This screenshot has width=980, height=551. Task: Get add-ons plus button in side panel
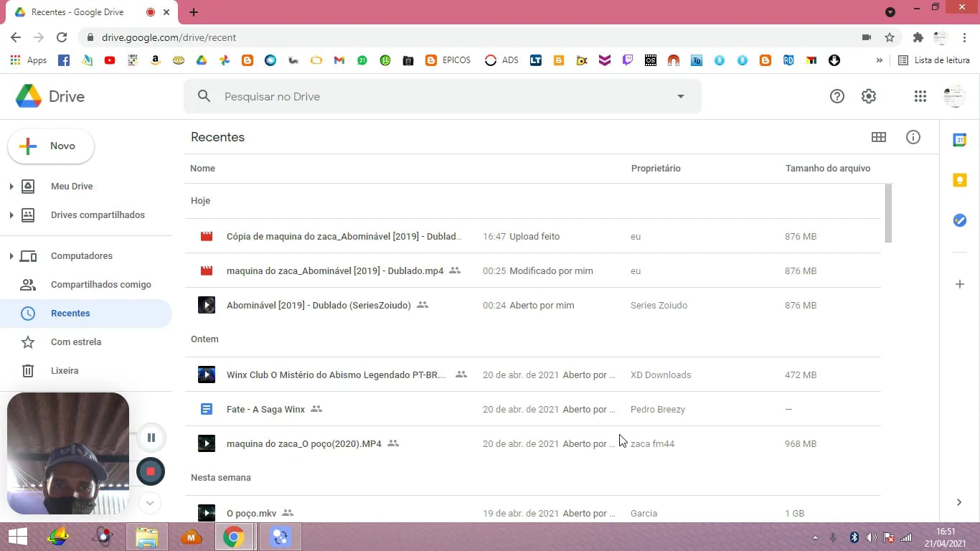tap(959, 284)
